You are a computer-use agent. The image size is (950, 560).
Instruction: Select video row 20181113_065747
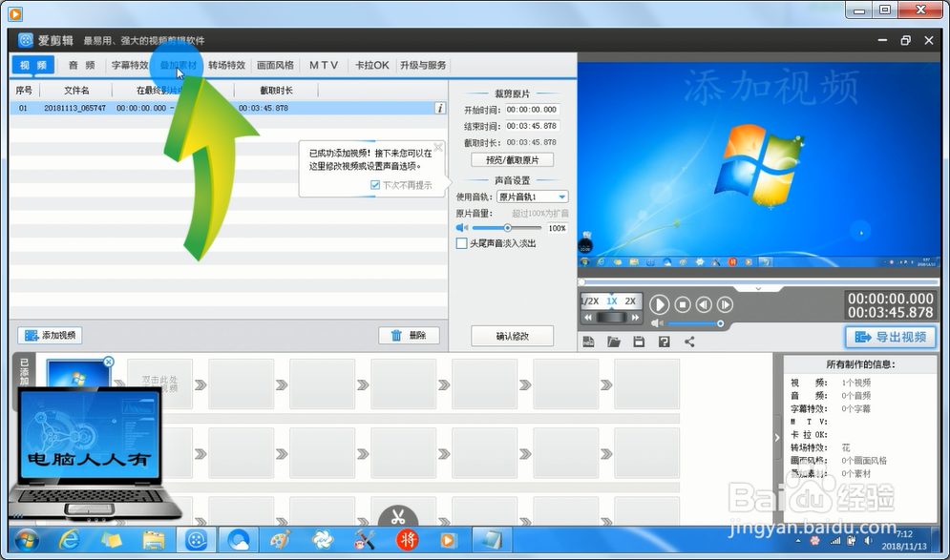tap(228, 109)
